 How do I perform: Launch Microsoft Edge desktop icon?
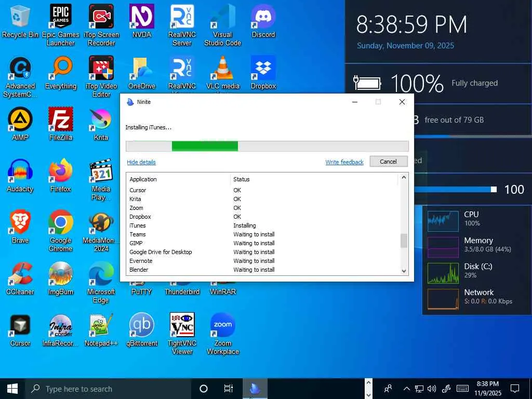[x=101, y=282]
